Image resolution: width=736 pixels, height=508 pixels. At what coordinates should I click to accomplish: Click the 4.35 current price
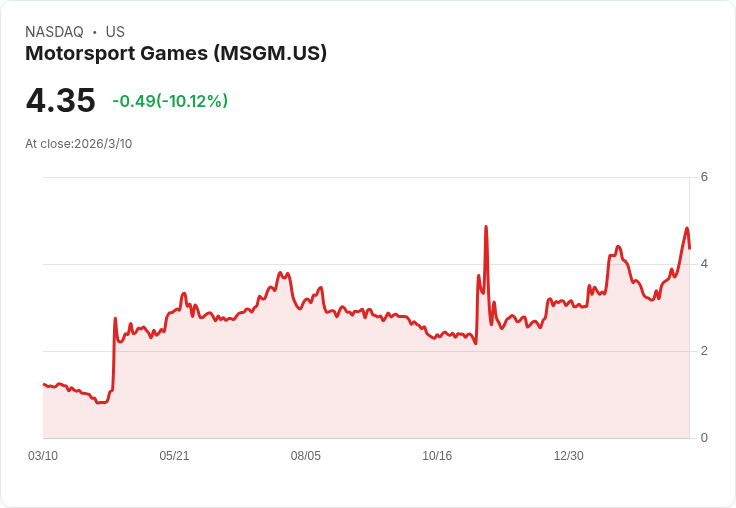tap(61, 100)
